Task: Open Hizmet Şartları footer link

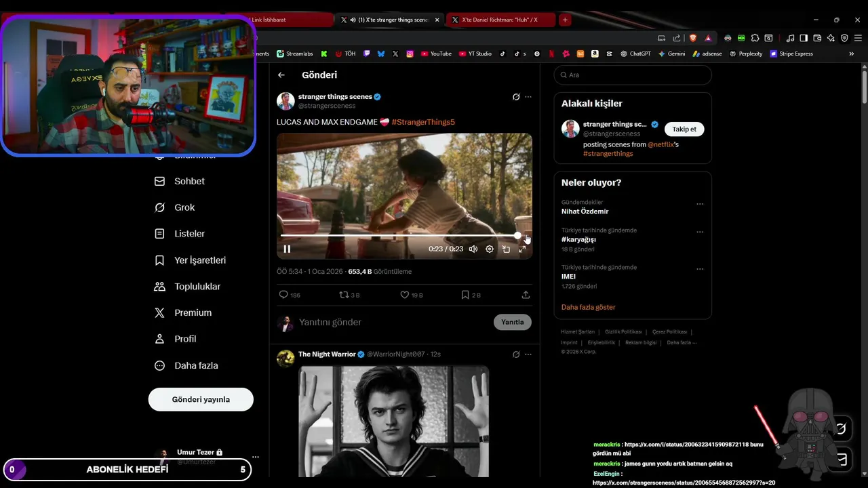Action: pos(578,332)
